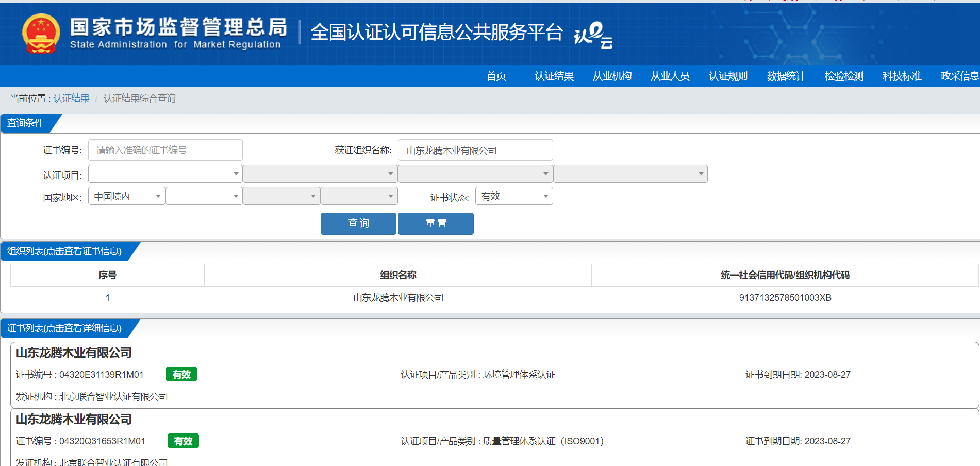This screenshot has width=980, height=466.
Task: Open the fourth 国家地区 dropdown
Action: (x=359, y=196)
